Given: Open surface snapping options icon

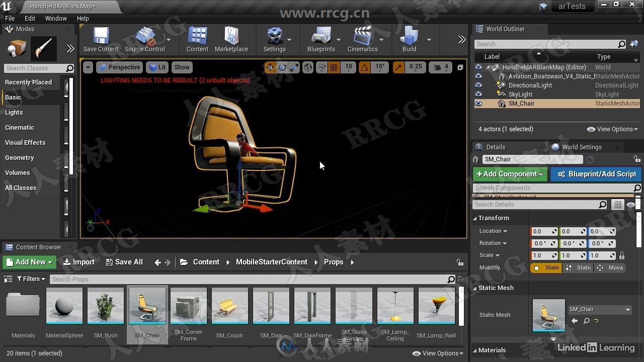Looking at the screenshot, I should coord(322,67).
